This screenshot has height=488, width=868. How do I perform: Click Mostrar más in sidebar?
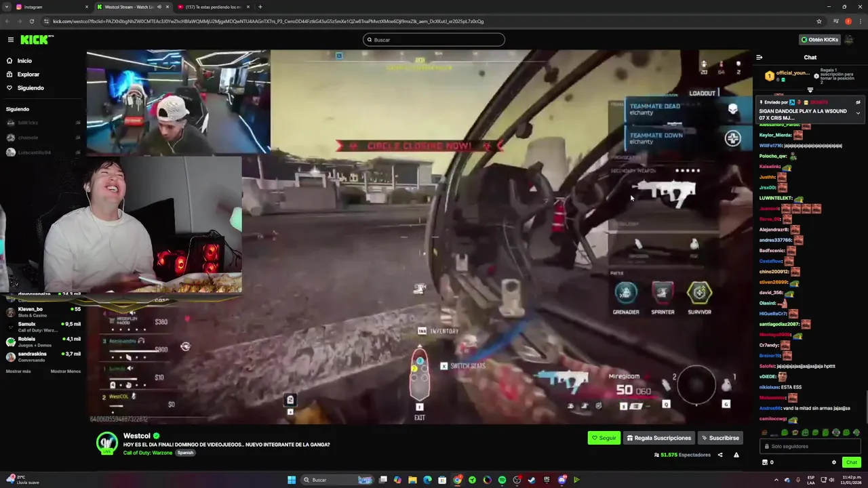18,371
